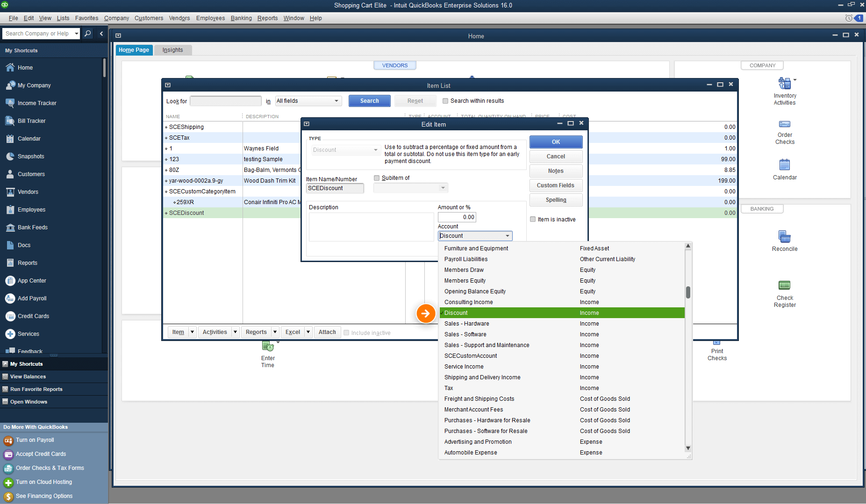The height and width of the screenshot is (504, 866).
Task: Open the Lists menu
Action: tap(63, 18)
